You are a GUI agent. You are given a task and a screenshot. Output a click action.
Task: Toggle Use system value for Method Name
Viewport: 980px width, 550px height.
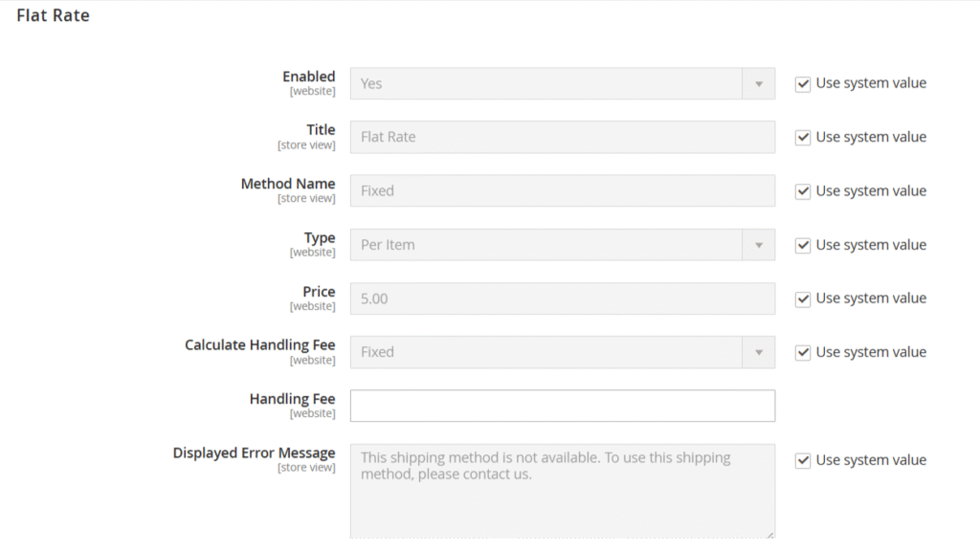[803, 191]
